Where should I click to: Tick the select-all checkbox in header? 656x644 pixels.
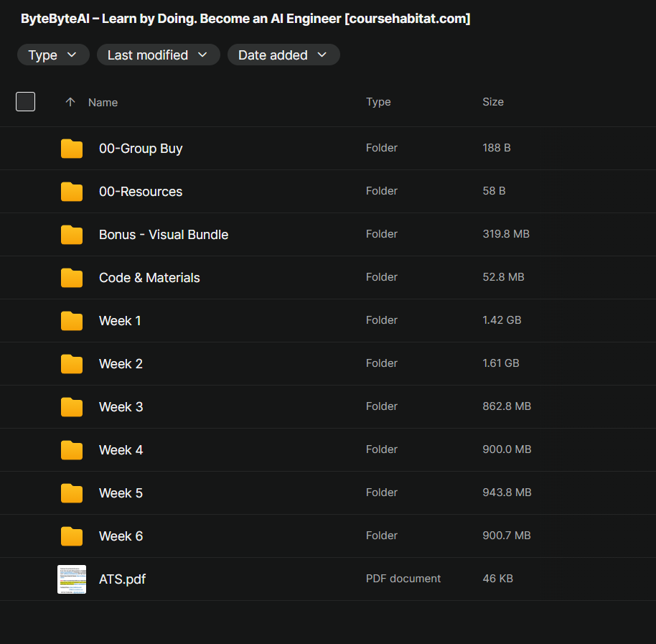26,102
